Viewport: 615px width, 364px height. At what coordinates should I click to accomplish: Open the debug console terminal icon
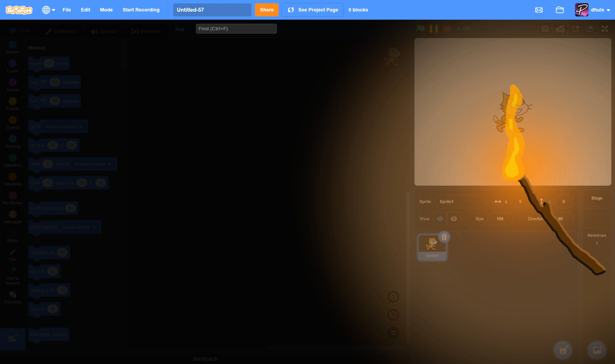point(545,29)
